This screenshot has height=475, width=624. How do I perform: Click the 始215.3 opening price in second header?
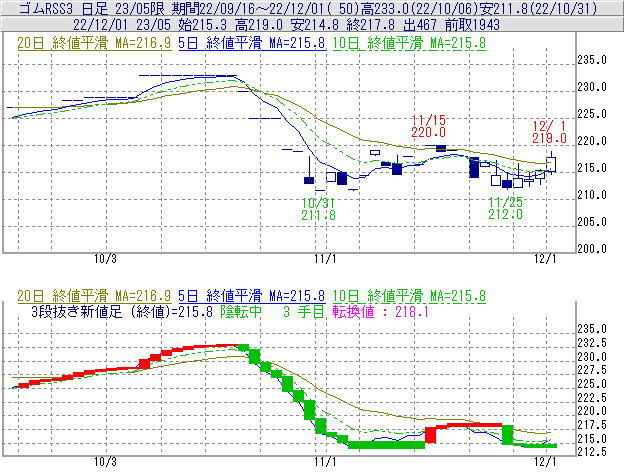[203, 25]
